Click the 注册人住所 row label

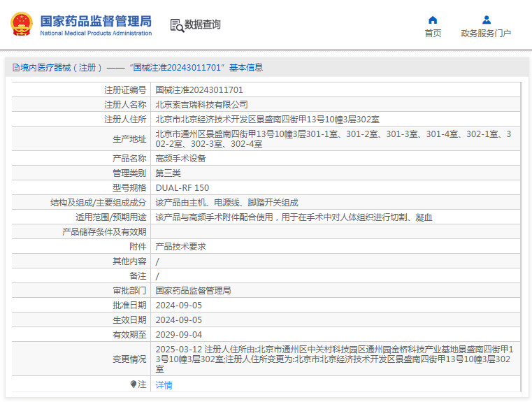coord(125,120)
